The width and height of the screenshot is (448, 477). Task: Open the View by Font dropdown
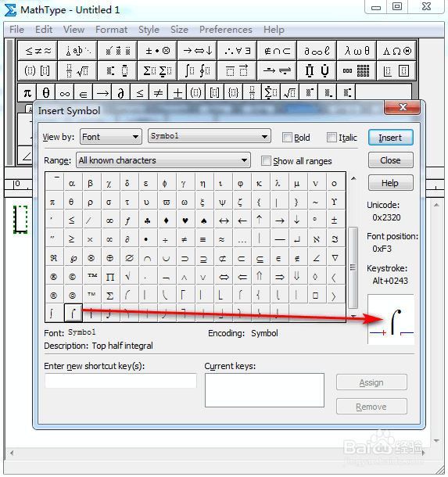click(111, 137)
